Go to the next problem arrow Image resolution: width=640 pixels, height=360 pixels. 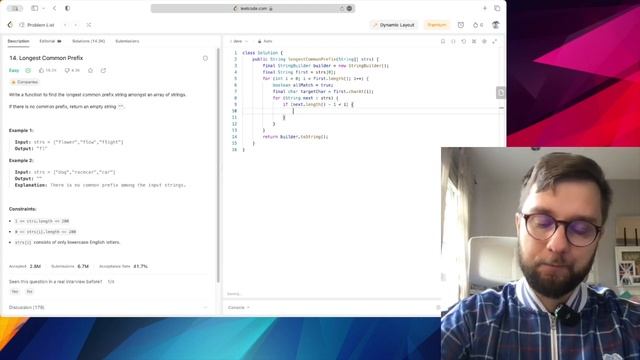[76, 25]
